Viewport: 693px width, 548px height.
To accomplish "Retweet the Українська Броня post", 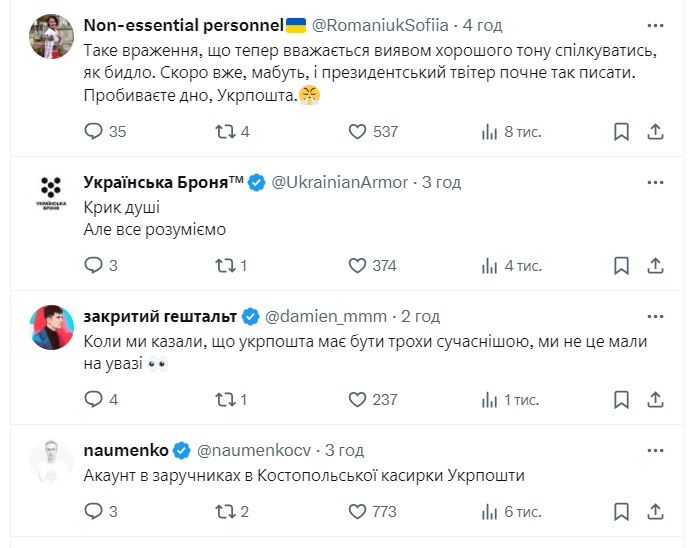I will [225, 265].
